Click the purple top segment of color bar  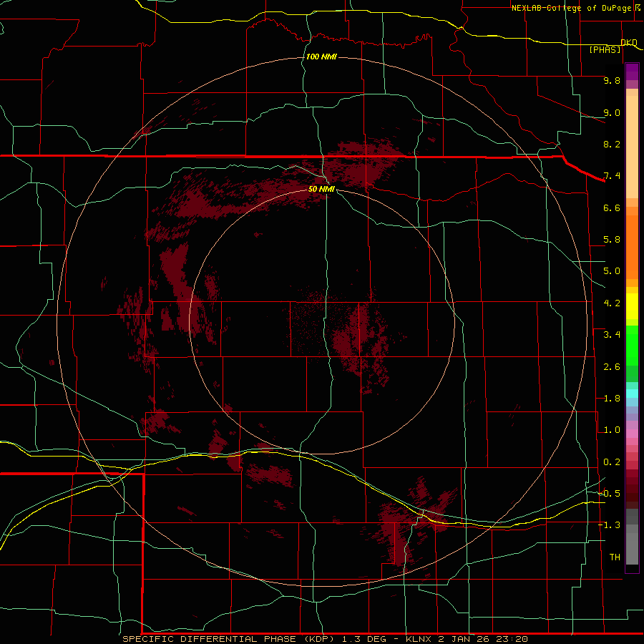click(x=632, y=72)
